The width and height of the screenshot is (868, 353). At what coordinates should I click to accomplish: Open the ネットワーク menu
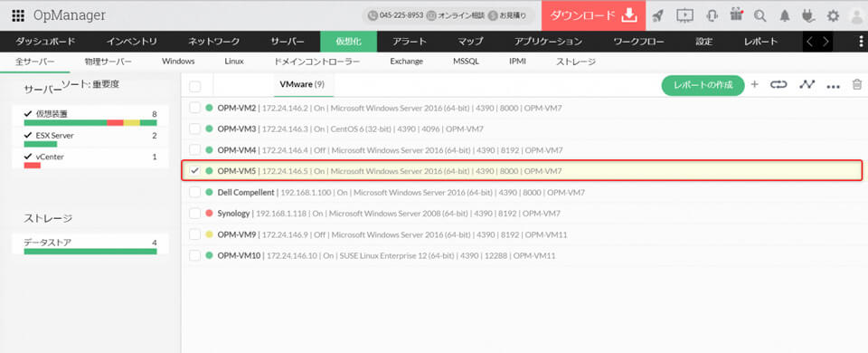213,42
